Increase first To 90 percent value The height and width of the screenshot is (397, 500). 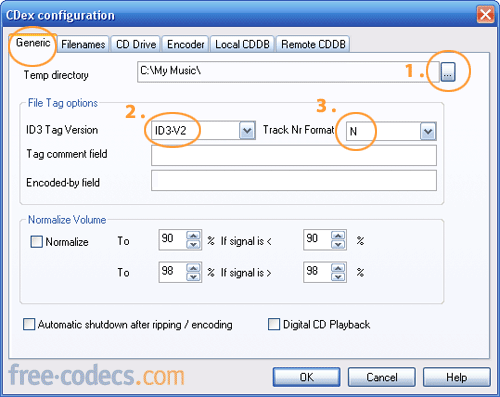[x=193, y=235]
